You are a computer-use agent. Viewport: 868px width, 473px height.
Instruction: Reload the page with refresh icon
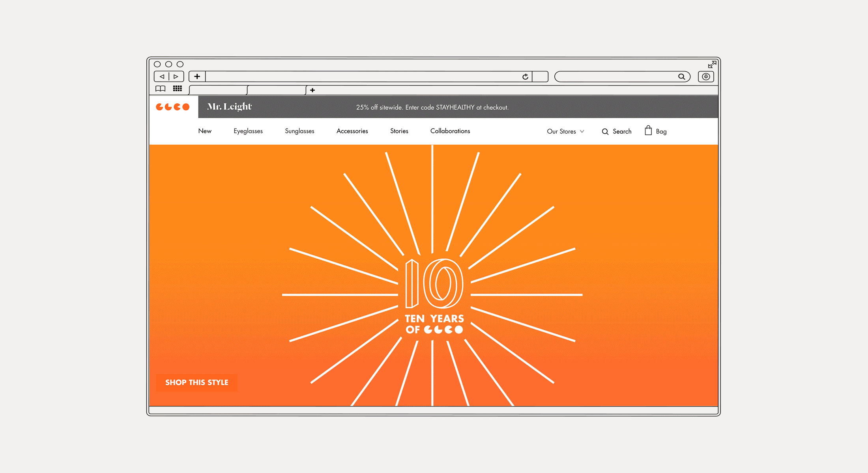525,76
